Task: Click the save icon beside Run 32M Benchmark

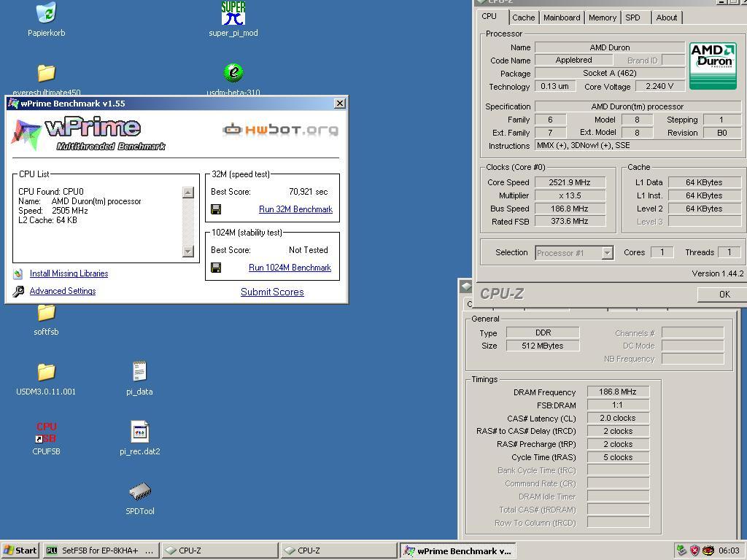Action: coord(216,209)
